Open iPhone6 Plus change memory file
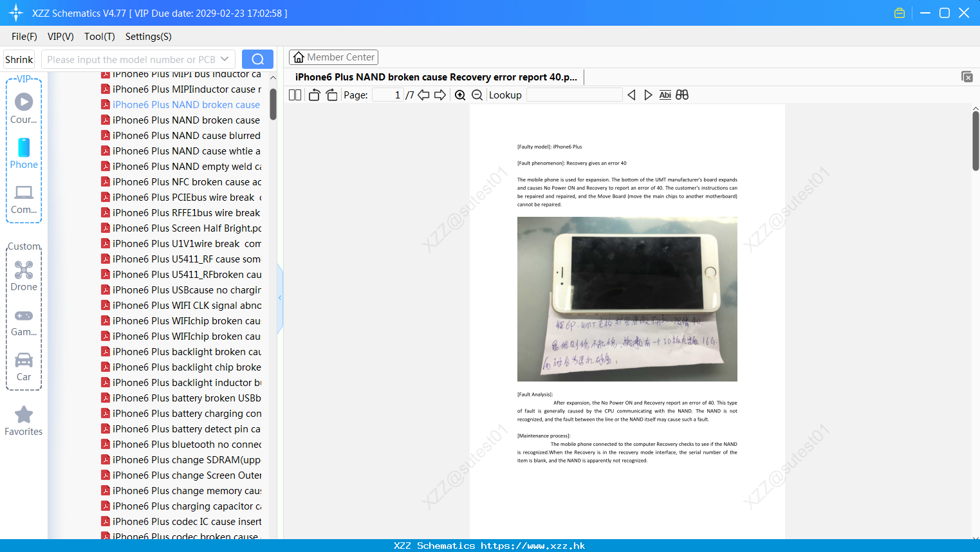 pyautogui.click(x=181, y=491)
